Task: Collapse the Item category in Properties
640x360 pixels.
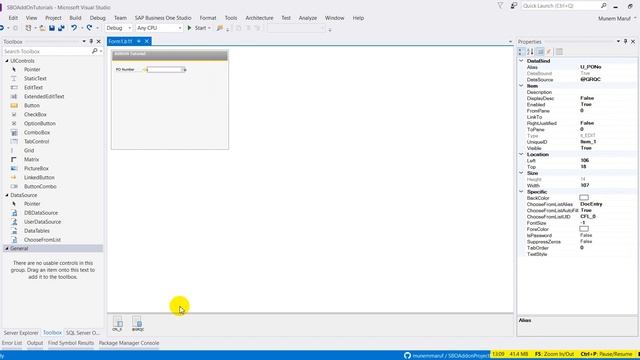Action: (x=521, y=86)
